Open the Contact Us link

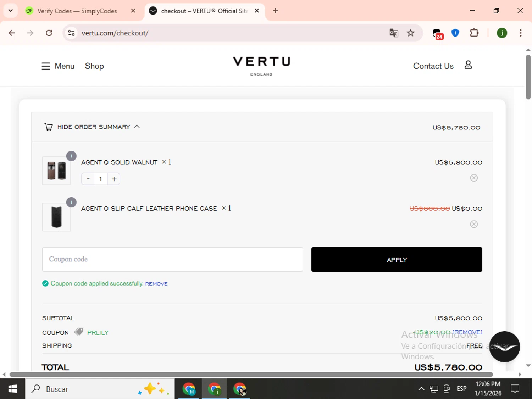pyautogui.click(x=433, y=66)
